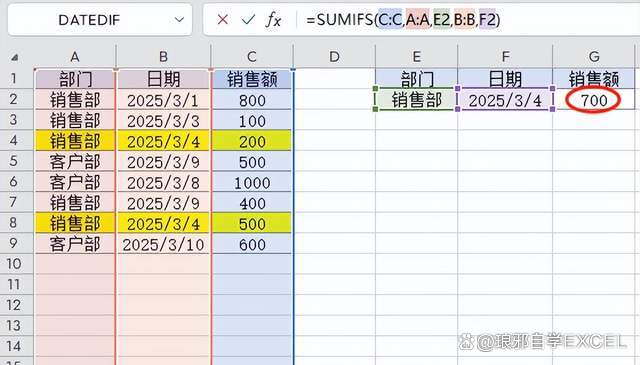Image resolution: width=640 pixels, height=365 pixels.
Task: Open the Insert Function fx dialog
Action: [273, 19]
